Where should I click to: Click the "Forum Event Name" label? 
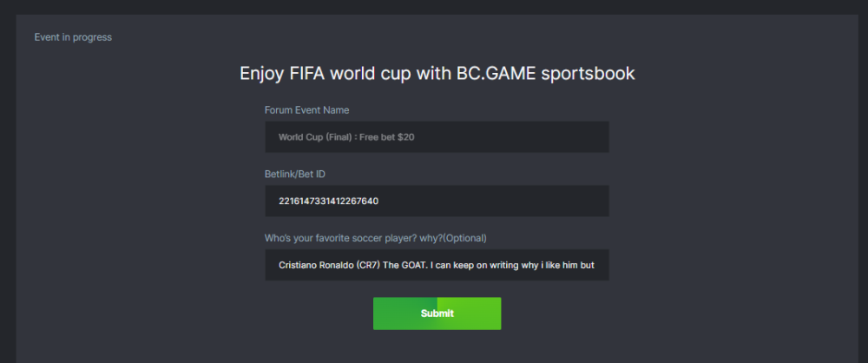(306, 110)
